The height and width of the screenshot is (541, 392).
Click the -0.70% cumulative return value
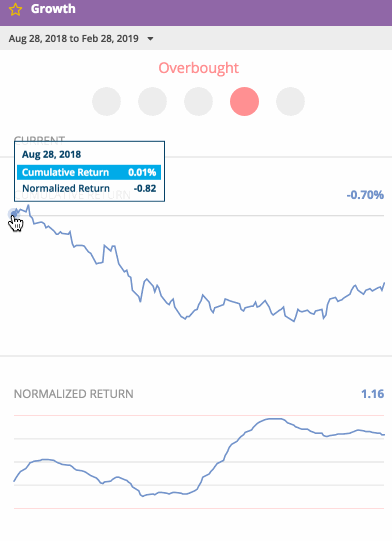(x=365, y=195)
